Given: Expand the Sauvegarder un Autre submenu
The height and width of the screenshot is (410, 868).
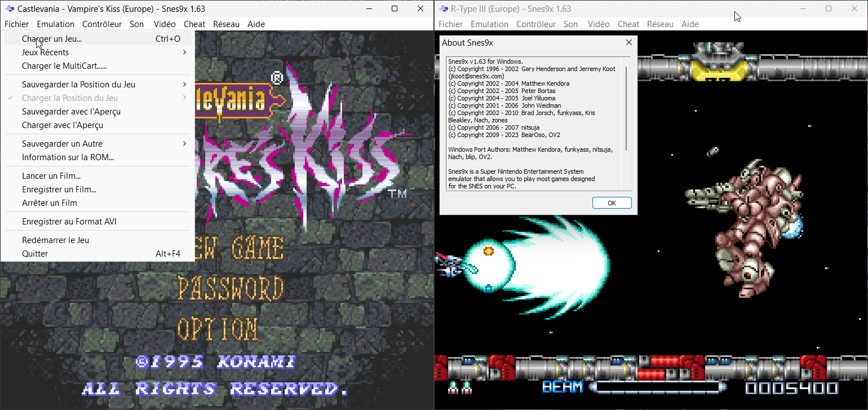Looking at the screenshot, I should coord(98,144).
